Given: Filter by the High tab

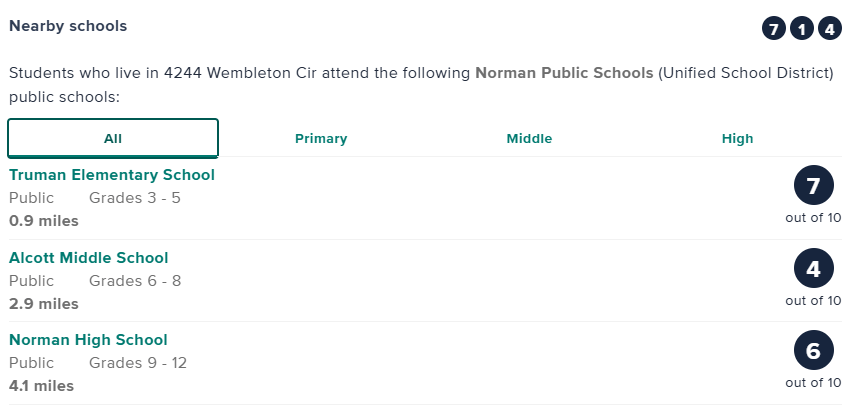Looking at the screenshot, I should [x=737, y=139].
